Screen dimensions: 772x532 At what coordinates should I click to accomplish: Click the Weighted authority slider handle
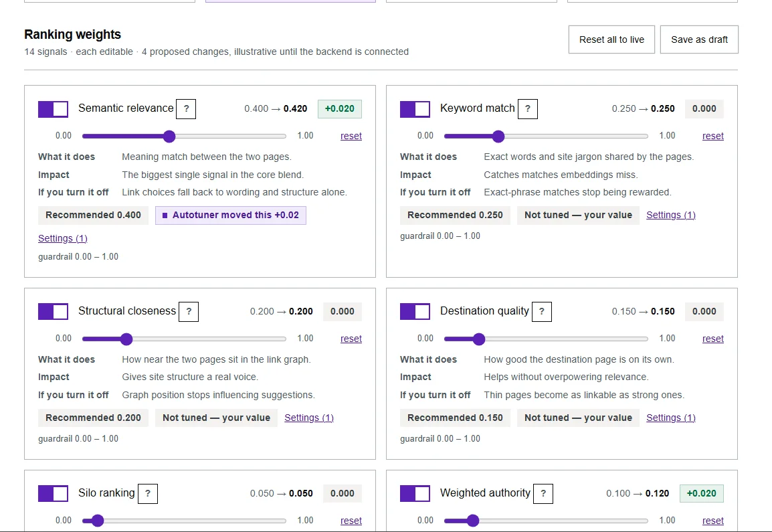[x=473, y=521]
